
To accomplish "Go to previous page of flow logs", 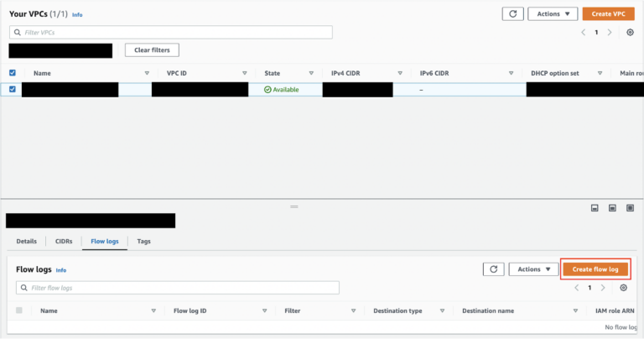I will tap(576, 288).
